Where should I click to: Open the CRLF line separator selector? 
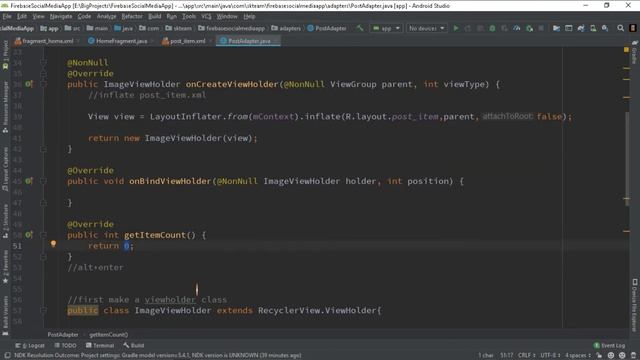[x=527, y=356]
